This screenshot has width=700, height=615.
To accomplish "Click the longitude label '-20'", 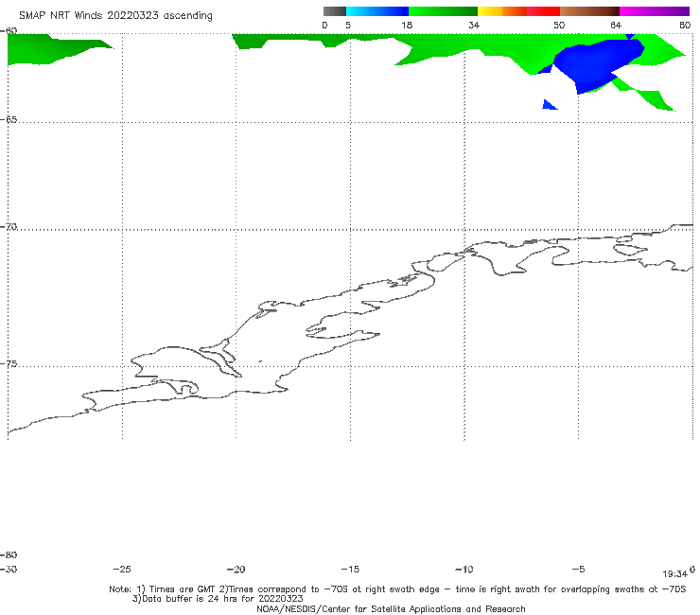I will pos(236,570).
